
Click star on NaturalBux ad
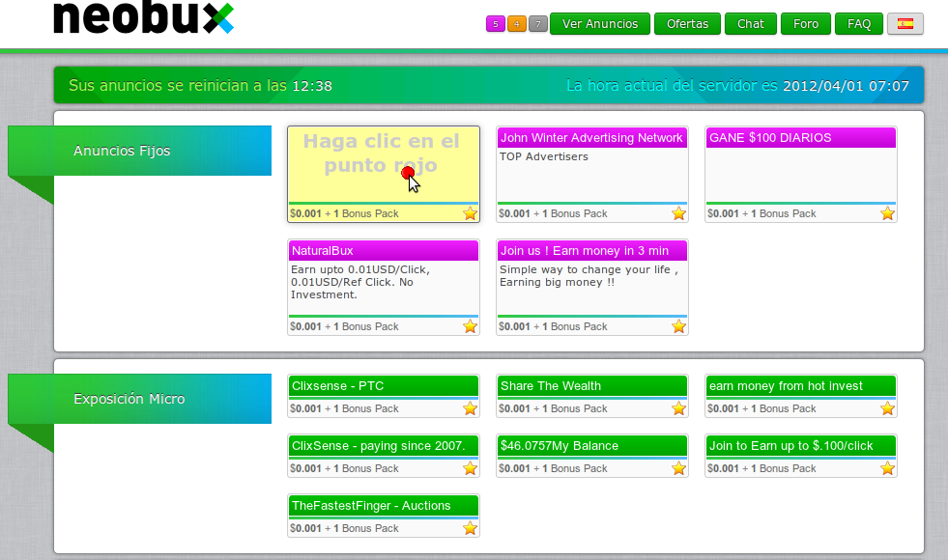[x=470, y=326]
